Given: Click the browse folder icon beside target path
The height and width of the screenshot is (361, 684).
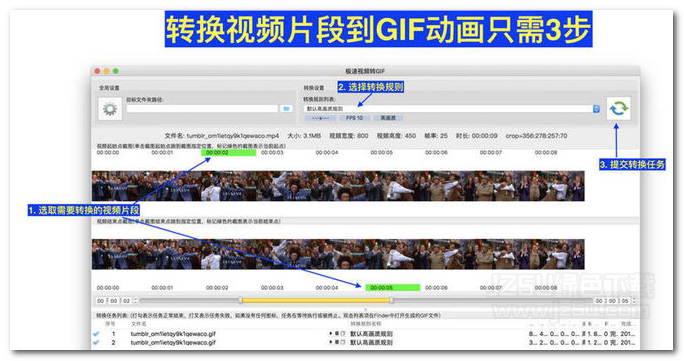Looking at the screenshot, I should (x=286, y=109).
